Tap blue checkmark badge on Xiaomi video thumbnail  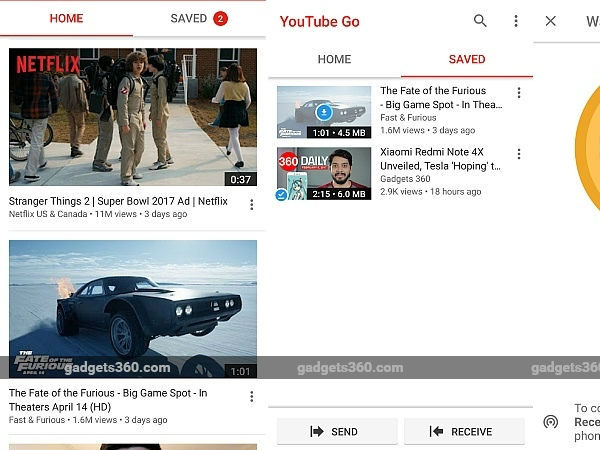[281, 194]
